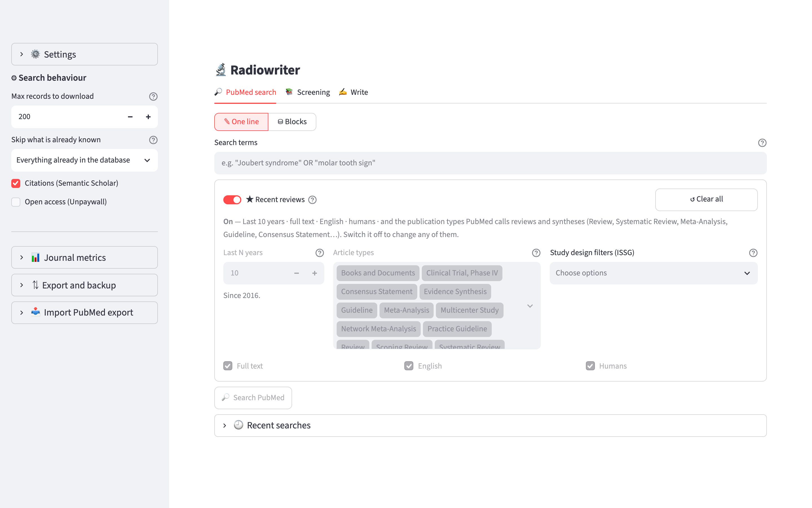Screen dimensions: 812x508
Task: Click the Settings gear icon
Action: pyautogui.click(x=35, y=54)
